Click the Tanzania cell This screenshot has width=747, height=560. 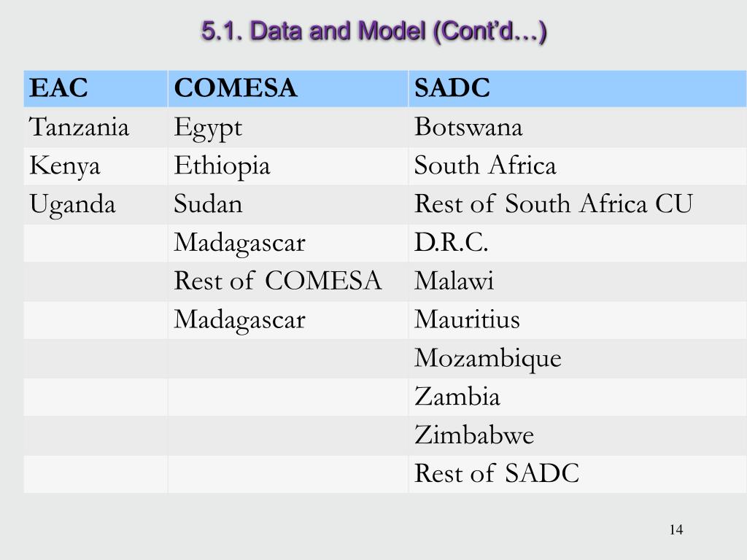[x=96, y=127]
